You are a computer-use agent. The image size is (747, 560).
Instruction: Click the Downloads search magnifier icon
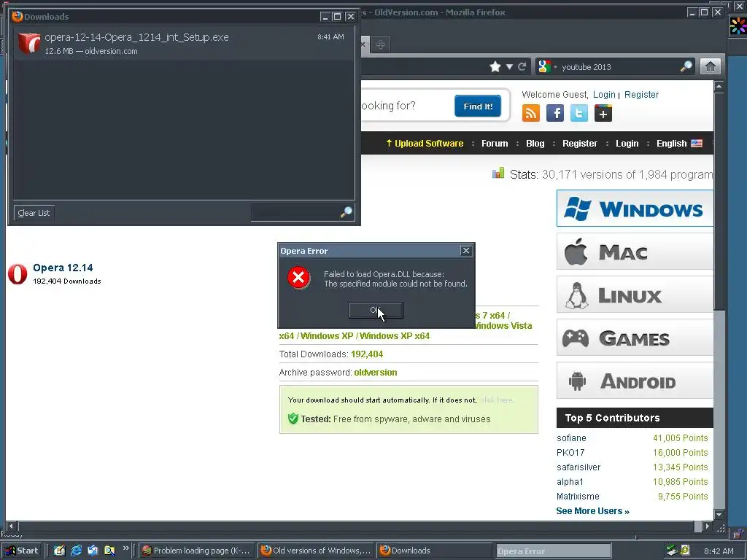click(x=347, y=212)
